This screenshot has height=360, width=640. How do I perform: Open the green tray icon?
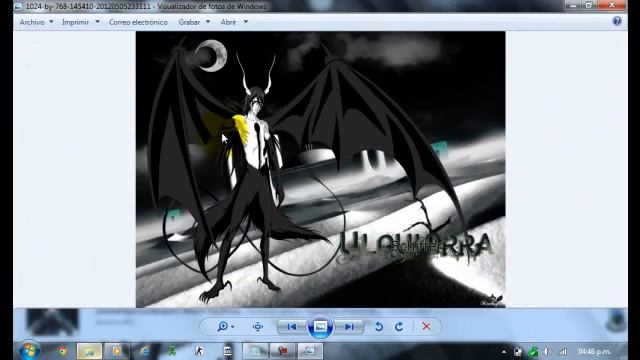533,351
